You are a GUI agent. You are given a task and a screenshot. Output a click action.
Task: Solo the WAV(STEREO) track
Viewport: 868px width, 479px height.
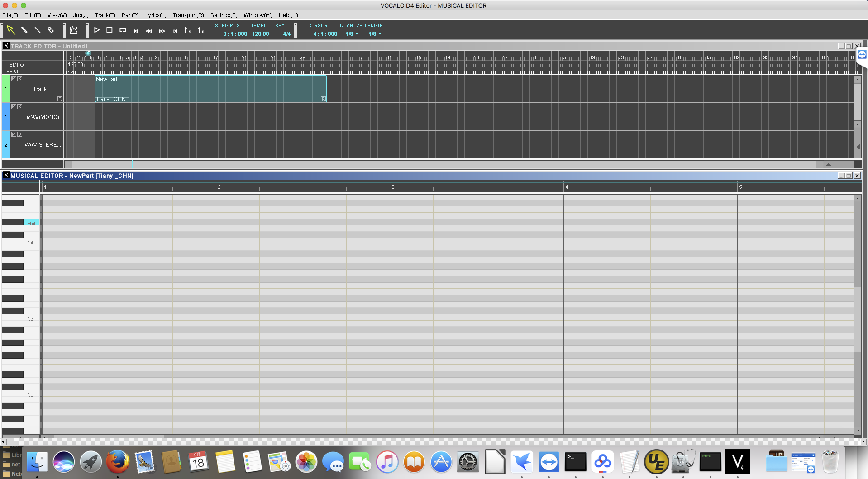click(x=19, y=134)
